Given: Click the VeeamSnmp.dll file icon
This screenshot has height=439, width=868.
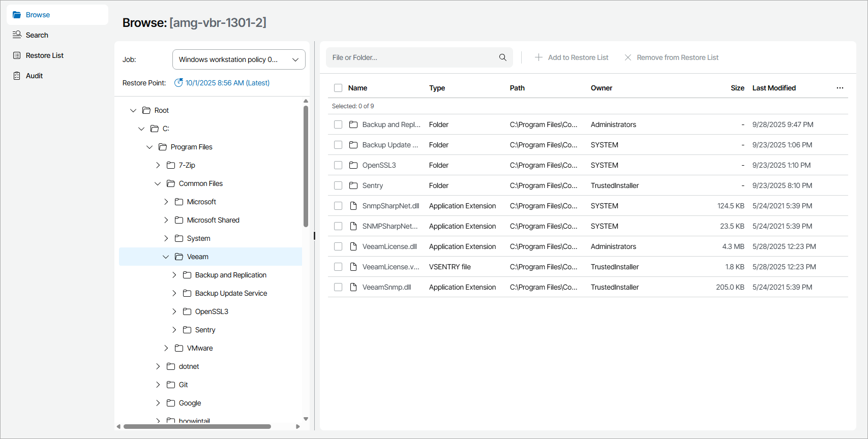Looking at the screenshot, I should [x=353, y=287].
